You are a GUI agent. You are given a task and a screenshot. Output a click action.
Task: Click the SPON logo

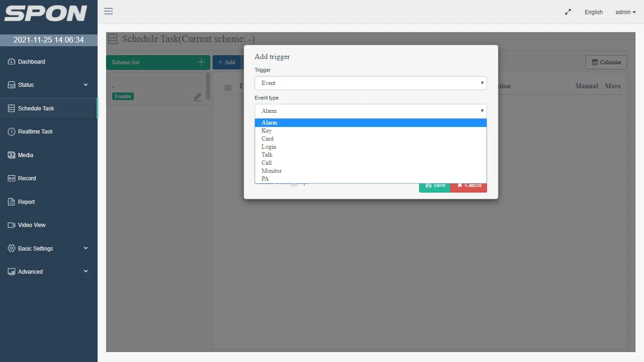tap(46, 14)
